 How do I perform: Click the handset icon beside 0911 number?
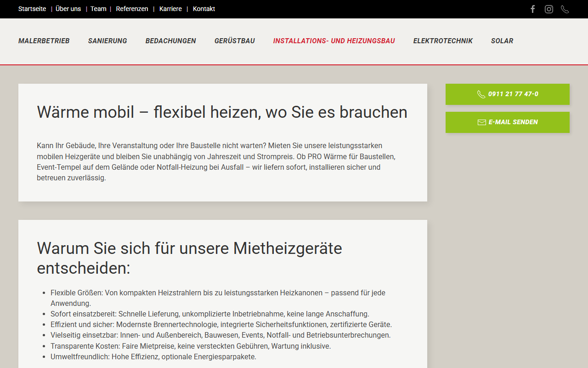point(481,94)
